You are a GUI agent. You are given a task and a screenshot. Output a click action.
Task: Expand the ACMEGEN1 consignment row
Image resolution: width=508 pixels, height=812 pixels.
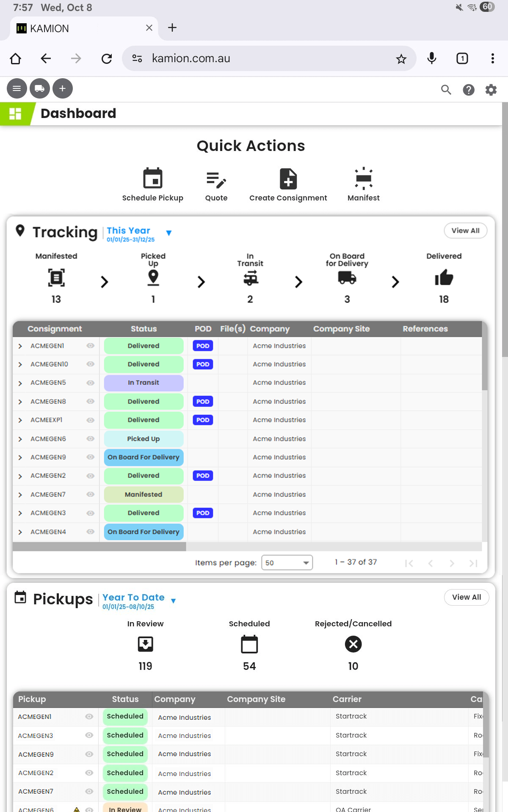(20, 346)
